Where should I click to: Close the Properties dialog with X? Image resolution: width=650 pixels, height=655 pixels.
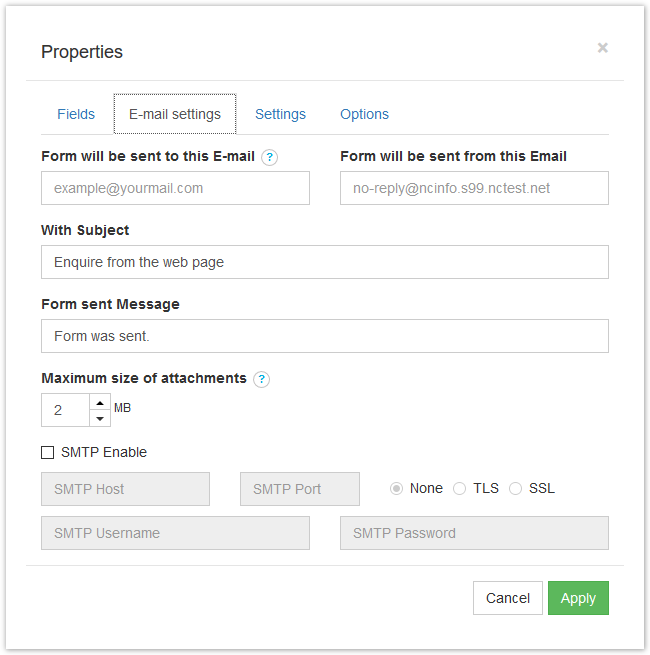click(x=602, y=48)
